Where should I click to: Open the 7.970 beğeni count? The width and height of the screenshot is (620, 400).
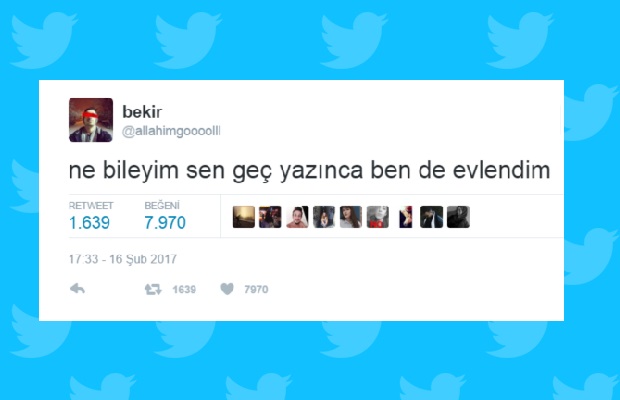tap(165, 223)
